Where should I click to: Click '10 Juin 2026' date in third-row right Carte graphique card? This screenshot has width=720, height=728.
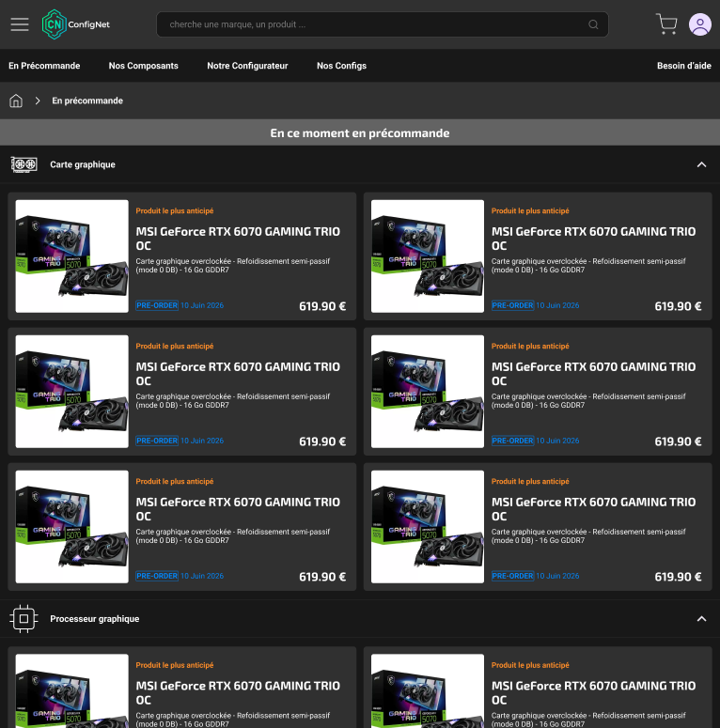[x=557, y=576]
